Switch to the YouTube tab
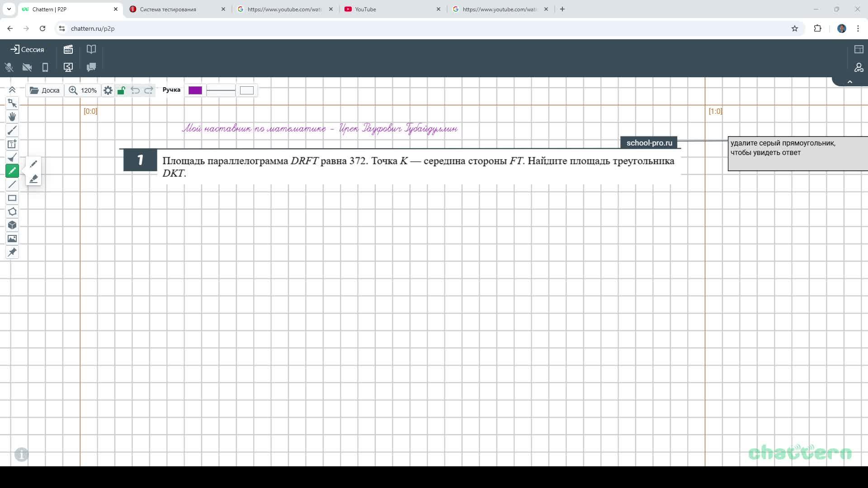The image size is (868, 488). (392, 9)
